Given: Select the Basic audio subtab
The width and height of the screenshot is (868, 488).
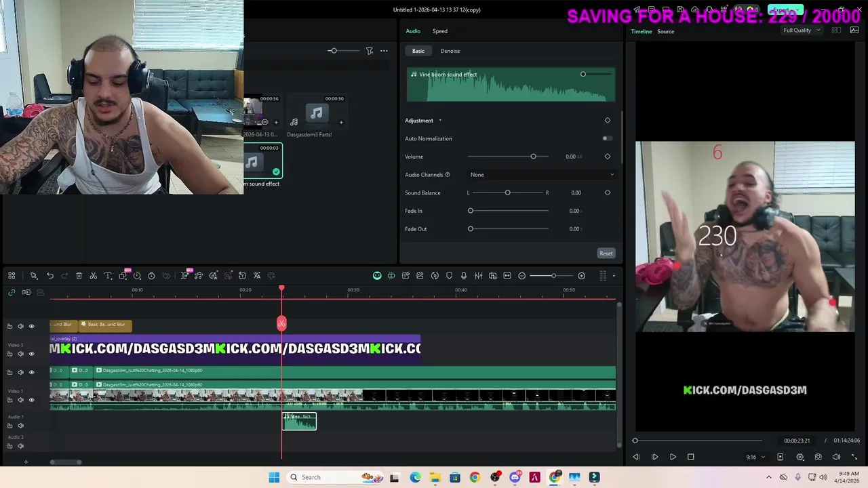Looking at the screenshot, I should 418,51.
